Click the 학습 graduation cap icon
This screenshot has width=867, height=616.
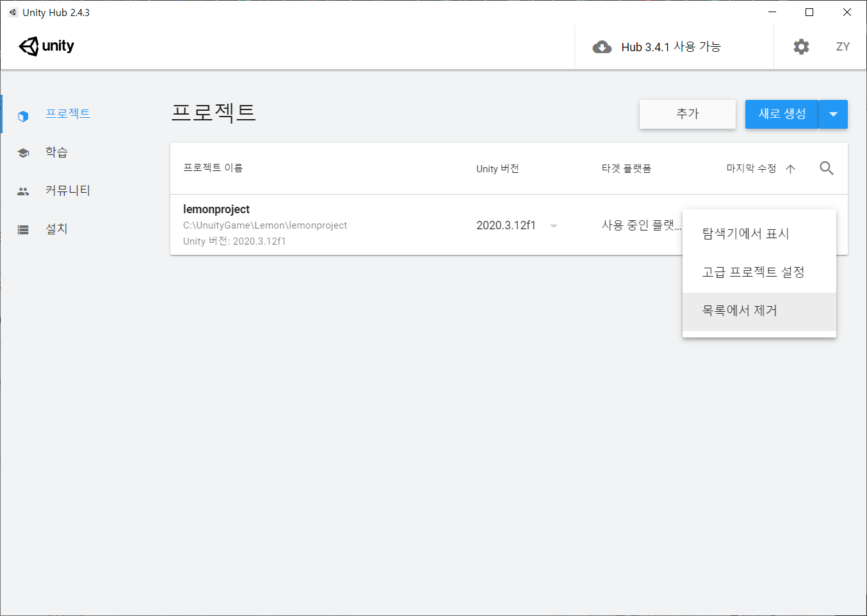click(23, 153)
